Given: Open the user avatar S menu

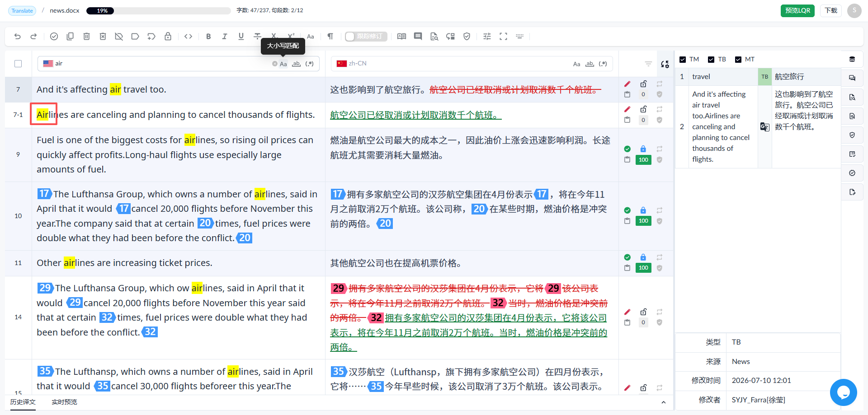Looking at the screenshot, I should coord(854,10).
